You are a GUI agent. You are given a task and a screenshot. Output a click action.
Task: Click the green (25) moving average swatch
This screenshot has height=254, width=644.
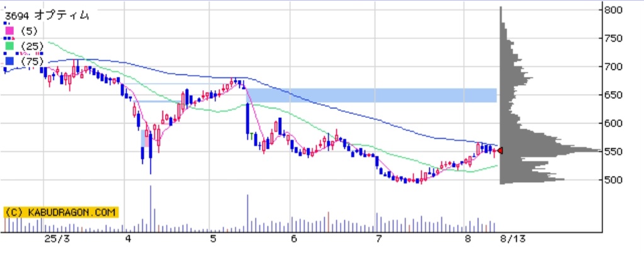(x=9, y=46)
